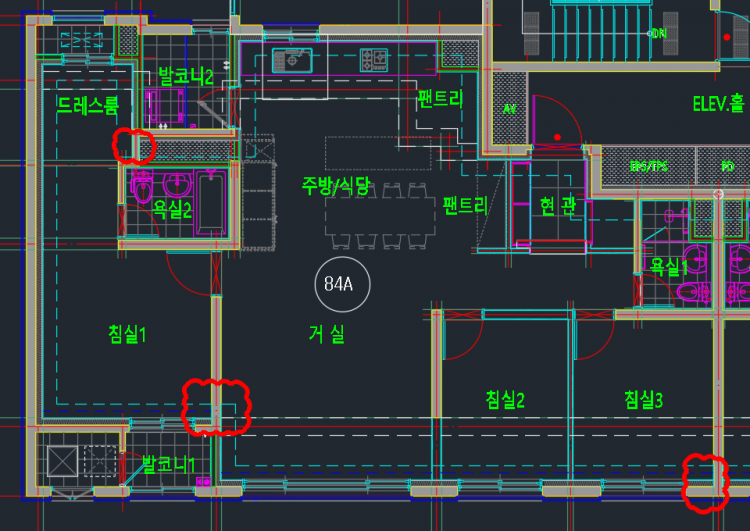Select the 침실2 room label

pos(505,400)
